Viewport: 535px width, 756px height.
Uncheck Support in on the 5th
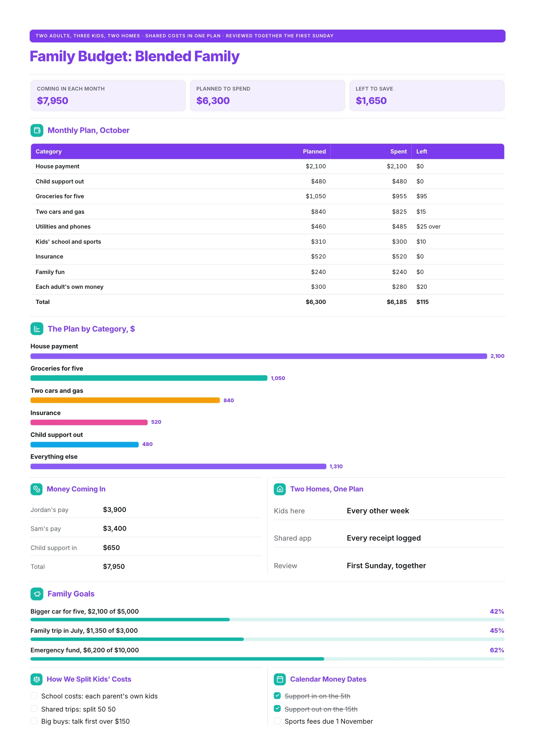(277, 695)
